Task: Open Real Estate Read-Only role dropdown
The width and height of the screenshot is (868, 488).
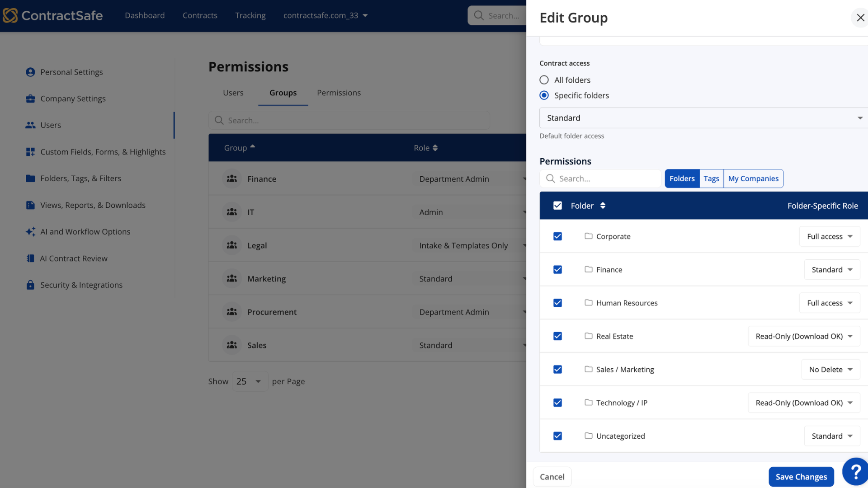Action: pyautogui.click(x=804, y=336)
